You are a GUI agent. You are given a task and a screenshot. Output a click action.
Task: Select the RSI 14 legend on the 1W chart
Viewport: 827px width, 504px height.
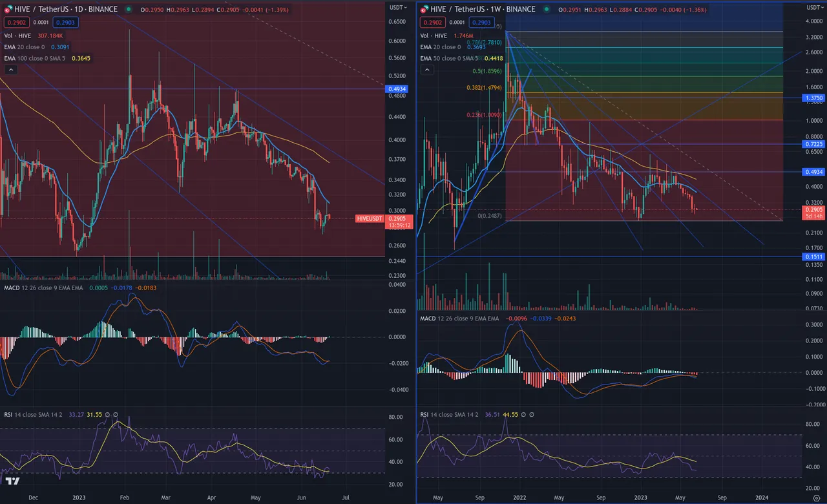[449, 414]
